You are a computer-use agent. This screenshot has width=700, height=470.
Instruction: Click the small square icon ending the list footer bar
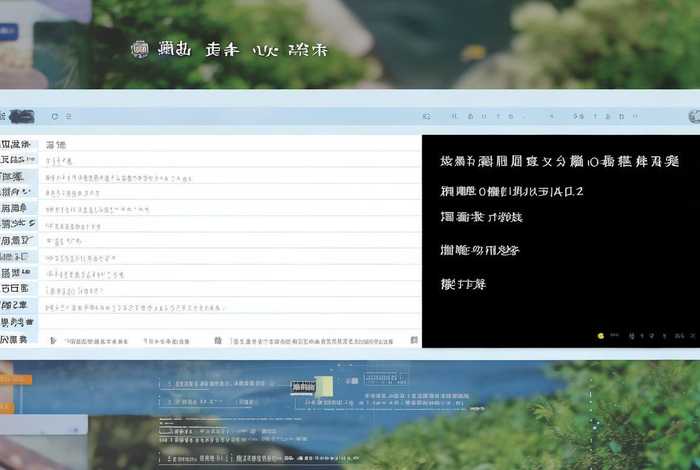(414, 340)
